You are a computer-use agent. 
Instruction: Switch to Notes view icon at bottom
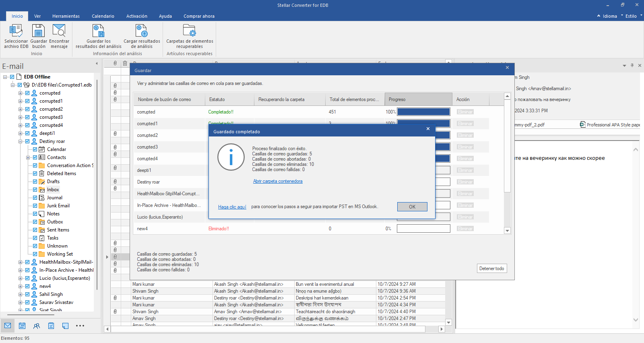tap(66, 326)
